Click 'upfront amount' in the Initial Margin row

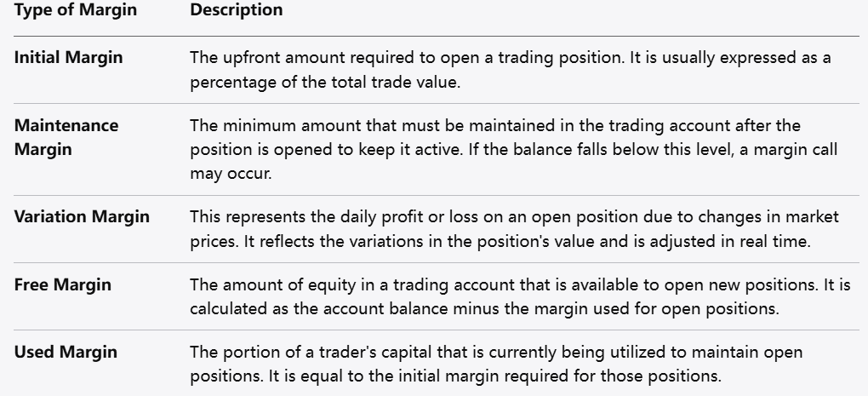point(271,58)
